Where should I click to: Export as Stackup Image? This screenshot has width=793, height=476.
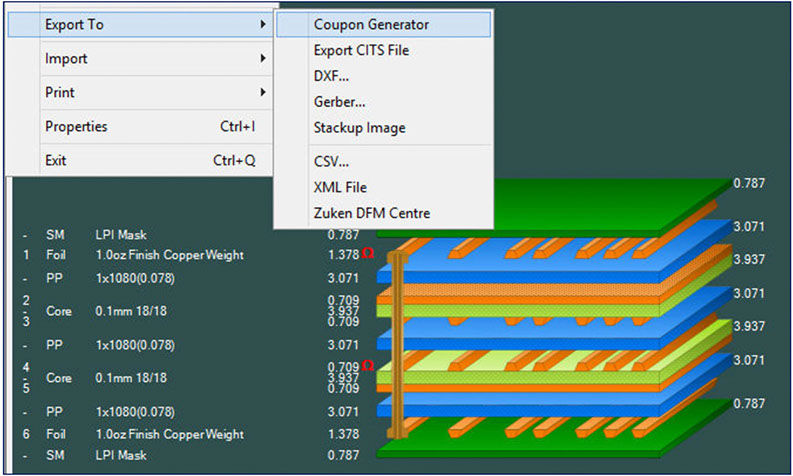point(359,128)
